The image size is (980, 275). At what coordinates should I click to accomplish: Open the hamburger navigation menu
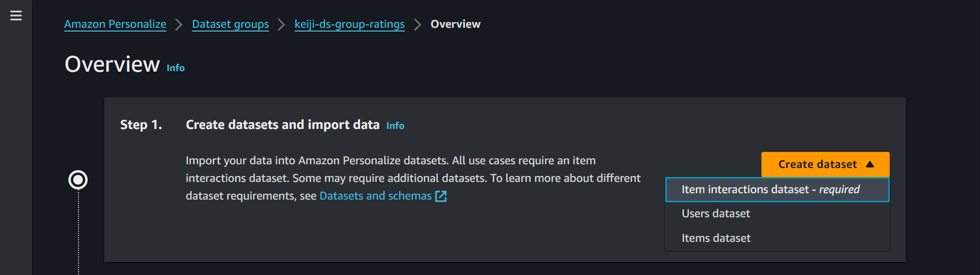[16, 16]
